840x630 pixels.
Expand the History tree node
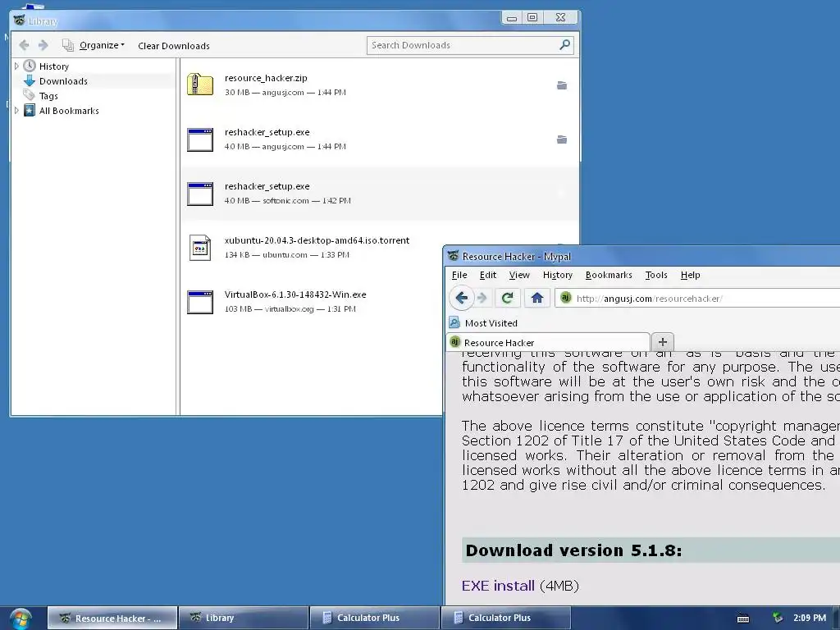tap(16, 66)
